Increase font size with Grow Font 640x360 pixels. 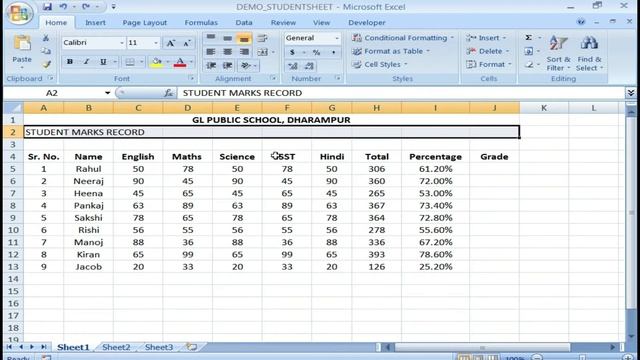[170, 43]
